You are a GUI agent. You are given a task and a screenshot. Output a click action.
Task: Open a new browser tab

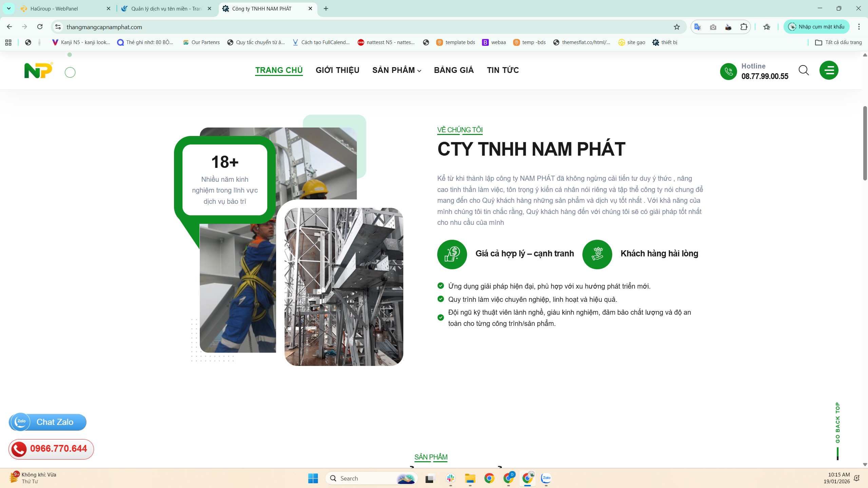326,8
